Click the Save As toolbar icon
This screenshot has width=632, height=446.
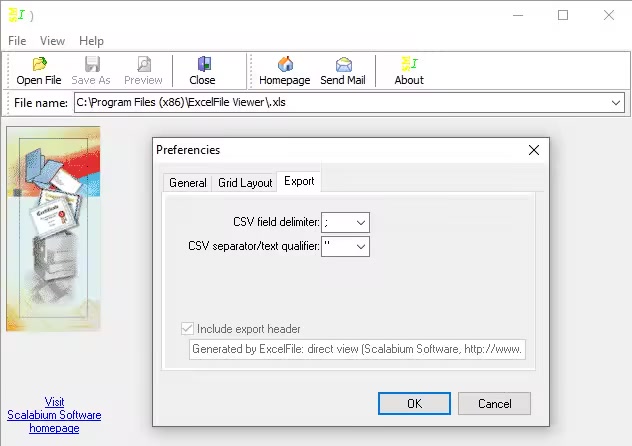pos(91,65)
